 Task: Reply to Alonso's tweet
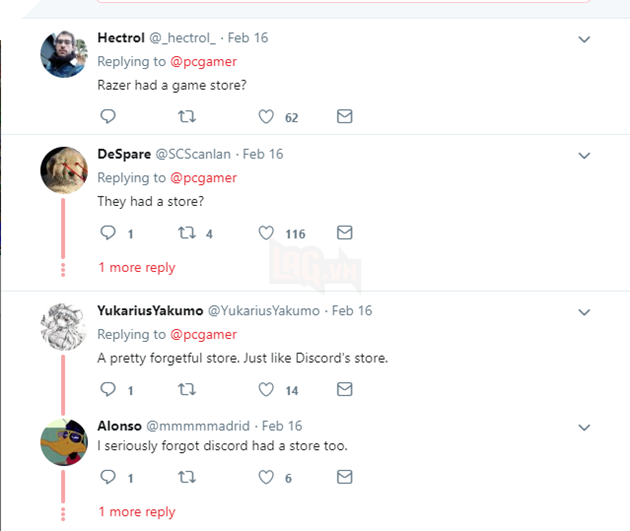click(x=109, y=477)
